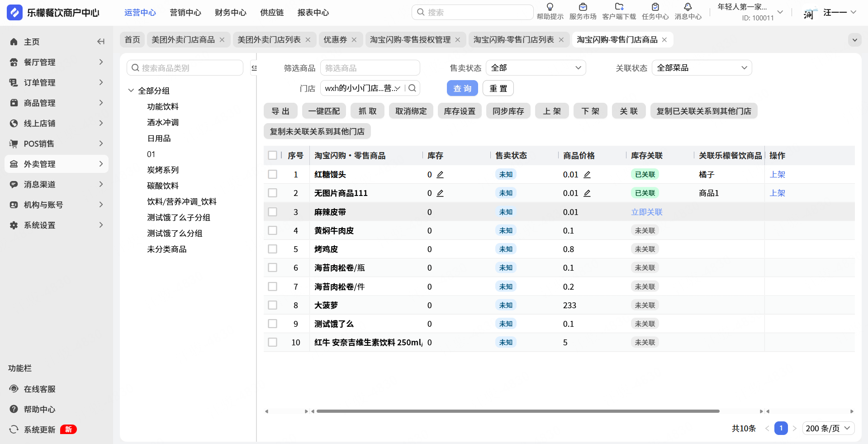Focus the 筛选商品 input field
The height and width of the screenshot is (444, 868).
[370, 68]
